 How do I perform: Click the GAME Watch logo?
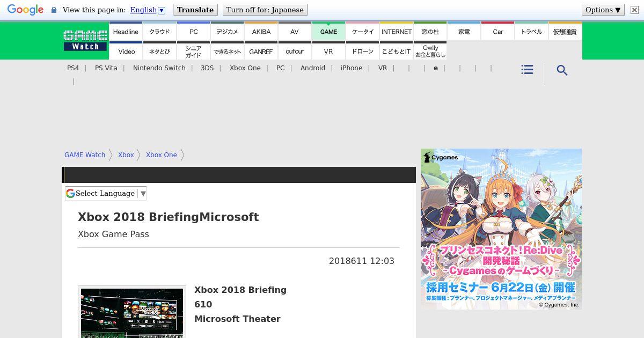(85, 41)
